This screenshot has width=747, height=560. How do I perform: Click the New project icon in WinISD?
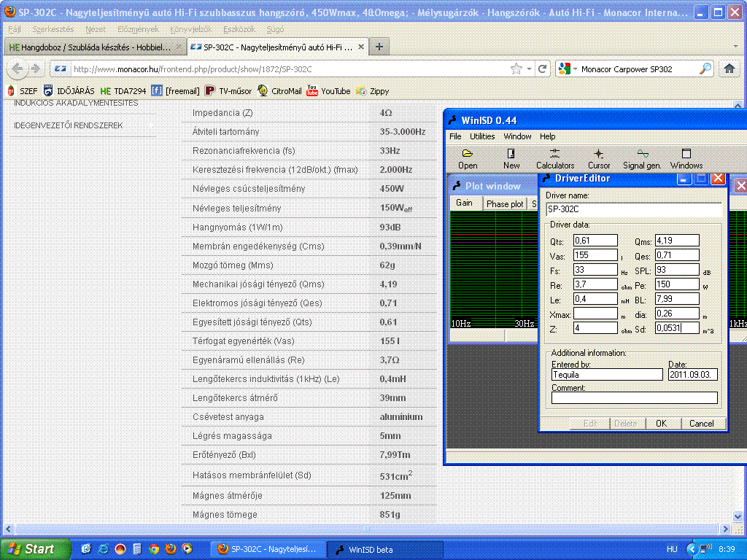pyautogui.click(x=511, y=158)
